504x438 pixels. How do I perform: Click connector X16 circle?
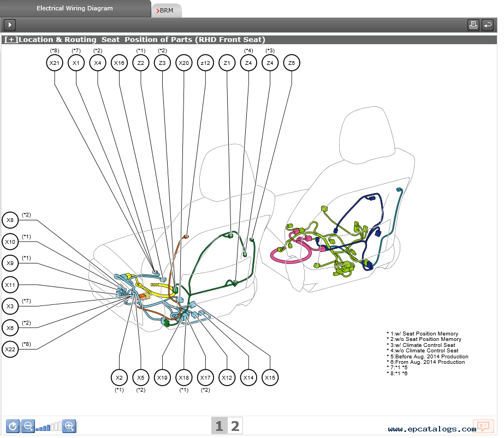click(x=119, y=63)
